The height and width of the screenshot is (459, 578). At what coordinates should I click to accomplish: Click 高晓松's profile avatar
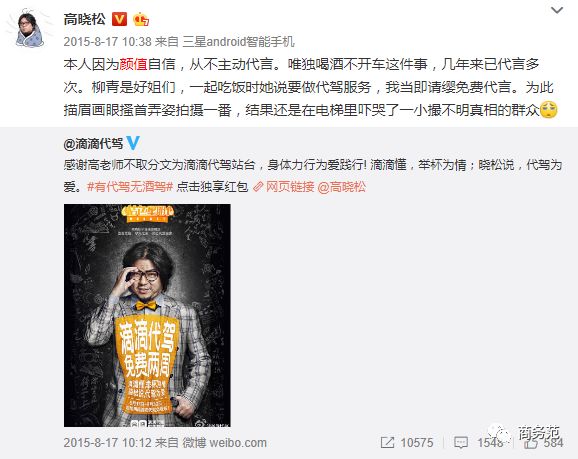29,29
